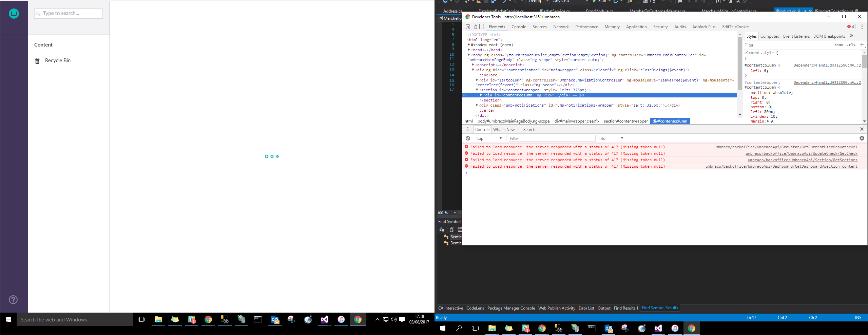Open the Adblock Plus tab
868x335 pixels.
(704, 27)
